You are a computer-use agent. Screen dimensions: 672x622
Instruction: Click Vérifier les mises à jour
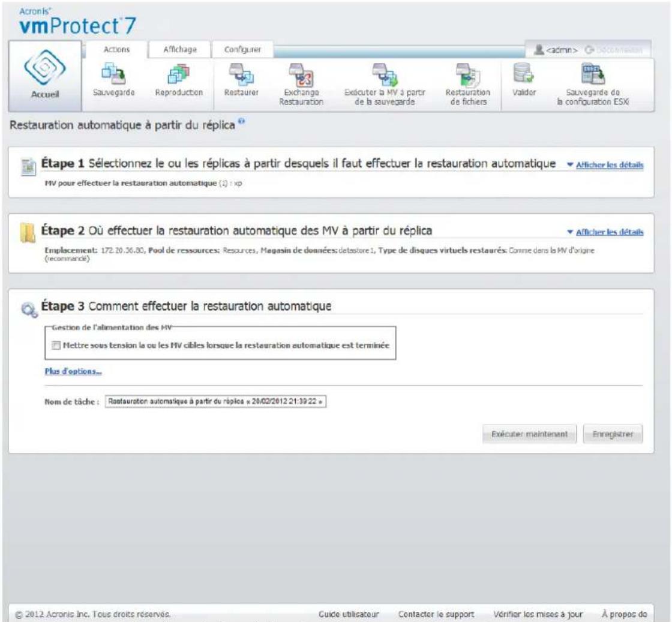pos(538,614)
